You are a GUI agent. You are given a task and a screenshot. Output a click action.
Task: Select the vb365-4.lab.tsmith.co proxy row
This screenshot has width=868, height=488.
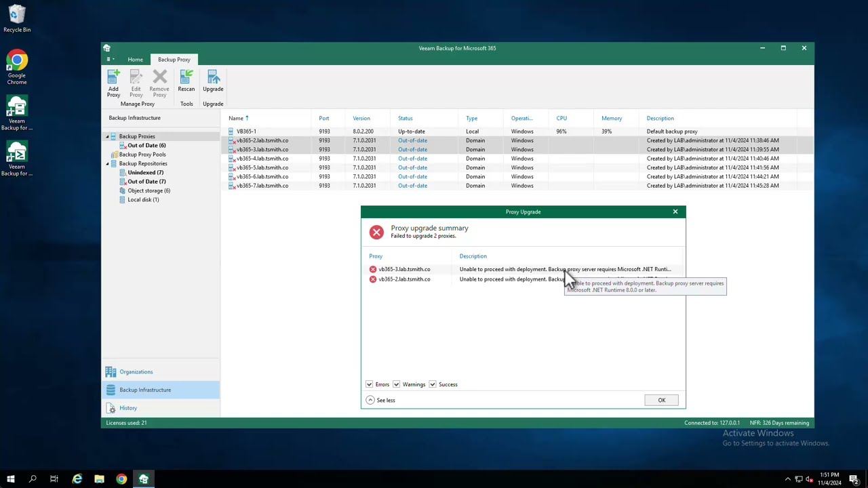517,159
